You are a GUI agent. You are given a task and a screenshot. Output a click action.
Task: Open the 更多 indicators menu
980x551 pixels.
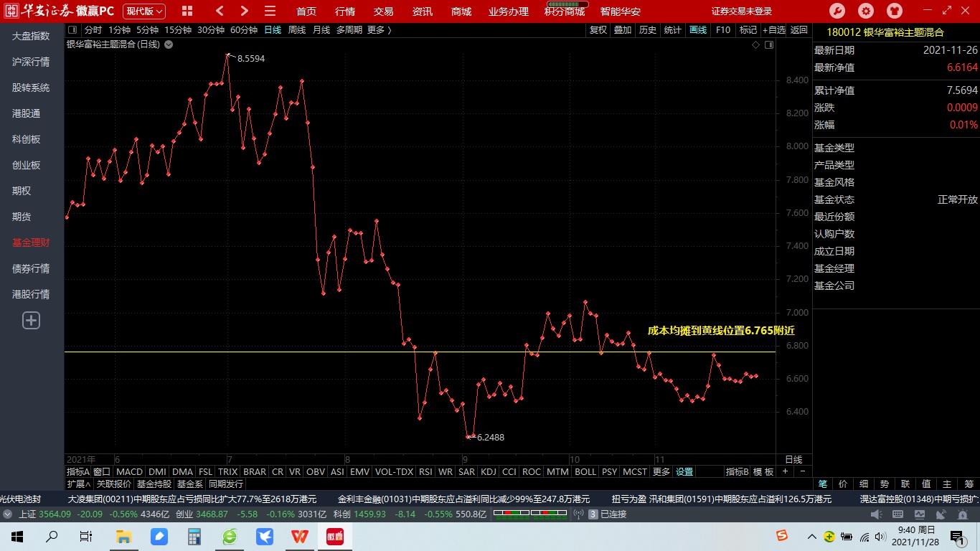pos(661,471)
